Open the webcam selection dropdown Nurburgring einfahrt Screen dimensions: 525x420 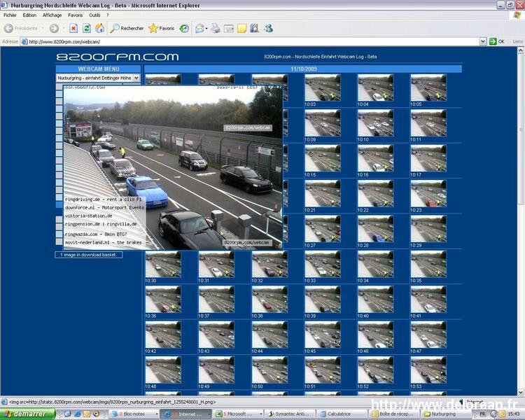coord(98,78)
